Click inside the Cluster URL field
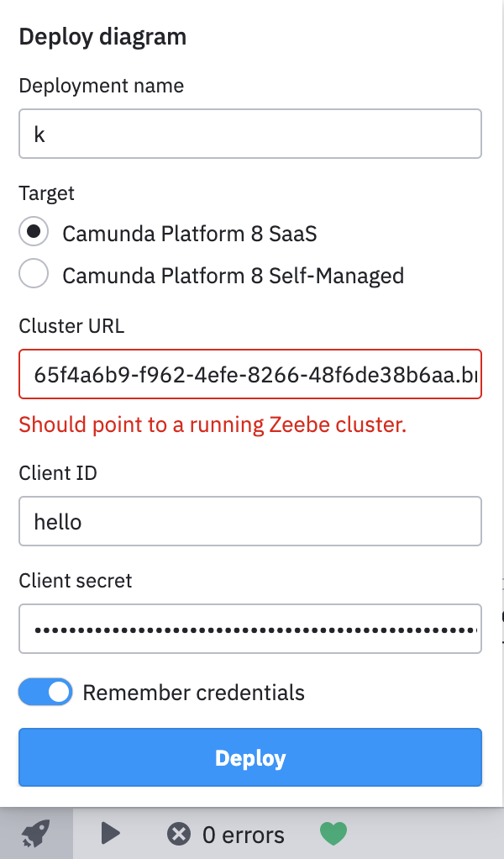 [x=250, y=373]
